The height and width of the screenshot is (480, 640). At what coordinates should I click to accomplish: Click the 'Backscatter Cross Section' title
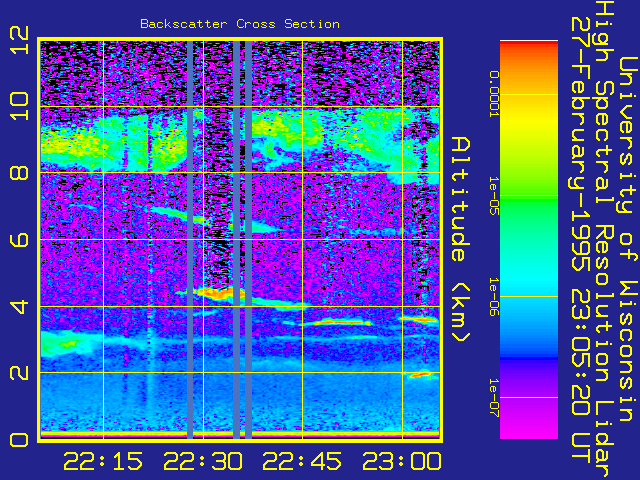click(x=240, y=24)
